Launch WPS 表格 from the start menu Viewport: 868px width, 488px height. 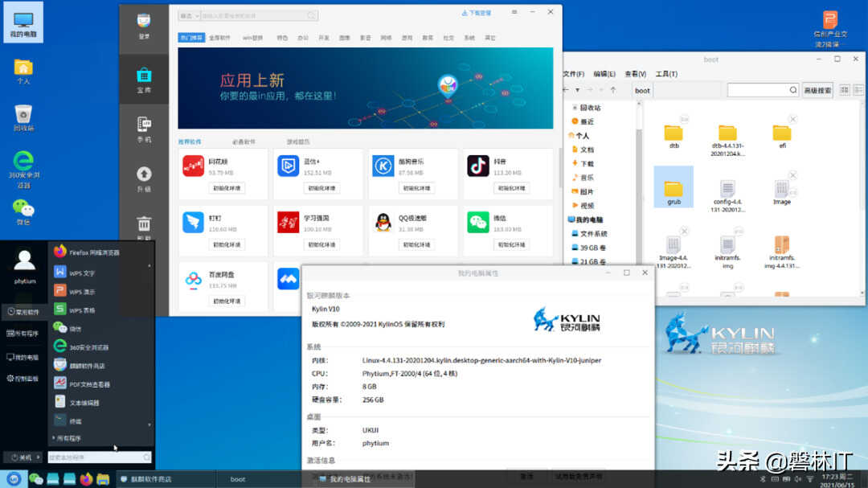75,310
